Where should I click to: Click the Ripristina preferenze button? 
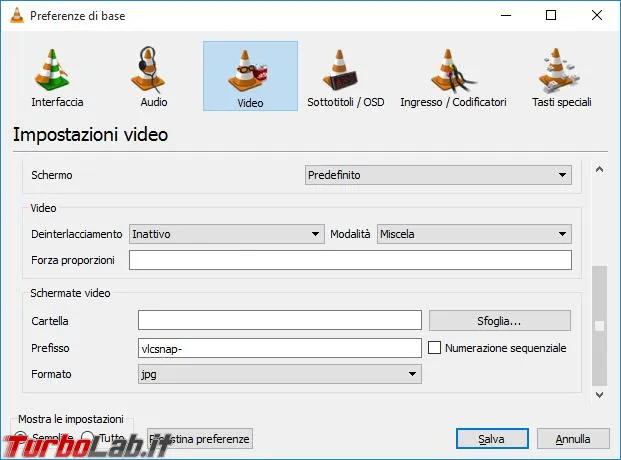click(x=200, y=439)
